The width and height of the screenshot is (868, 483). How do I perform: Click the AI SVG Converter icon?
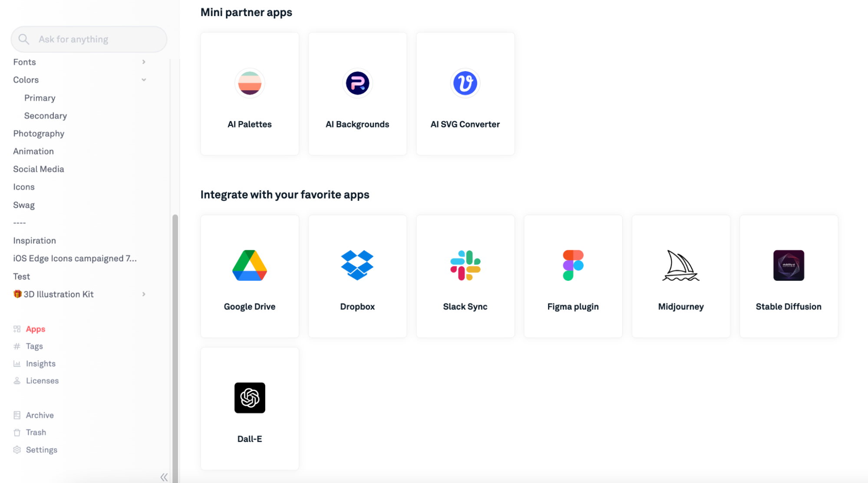tap(465, 83)
